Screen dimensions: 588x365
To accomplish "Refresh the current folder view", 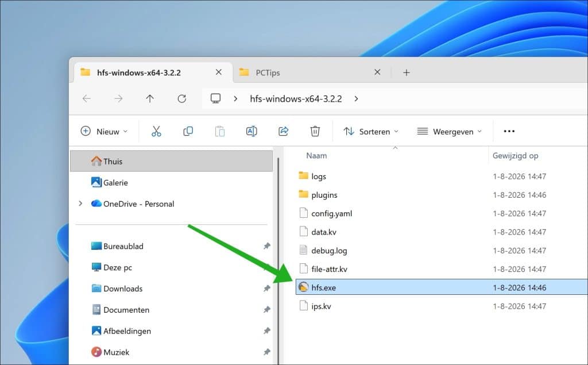I will [x=182, y=98].
